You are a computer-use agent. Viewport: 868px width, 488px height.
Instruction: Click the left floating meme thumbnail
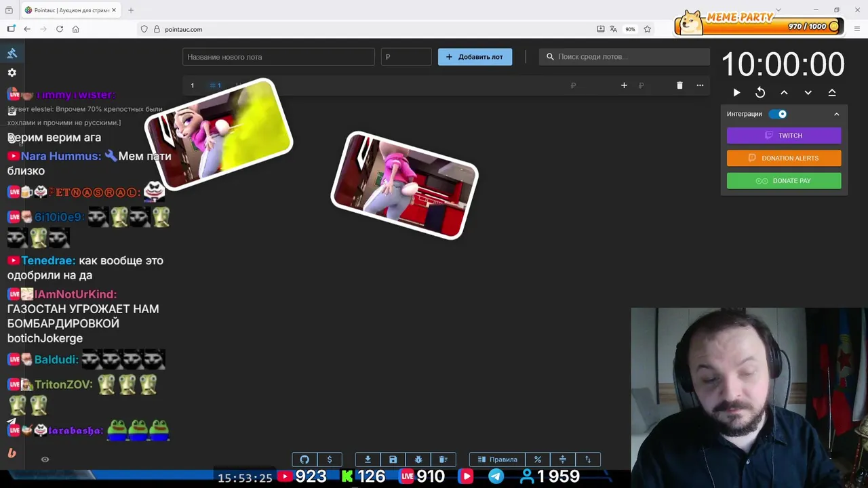218,135
